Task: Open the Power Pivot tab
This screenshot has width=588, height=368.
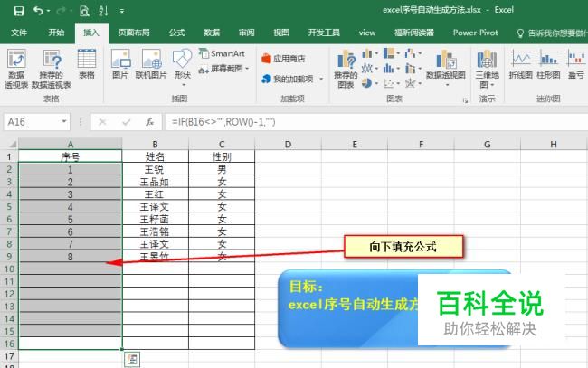Action: click(x=476, y=33)
